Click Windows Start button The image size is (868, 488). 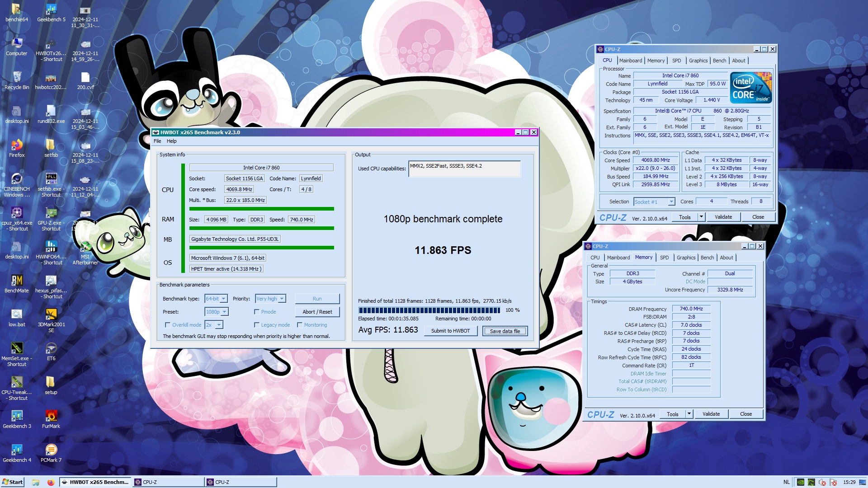(12, 482)
